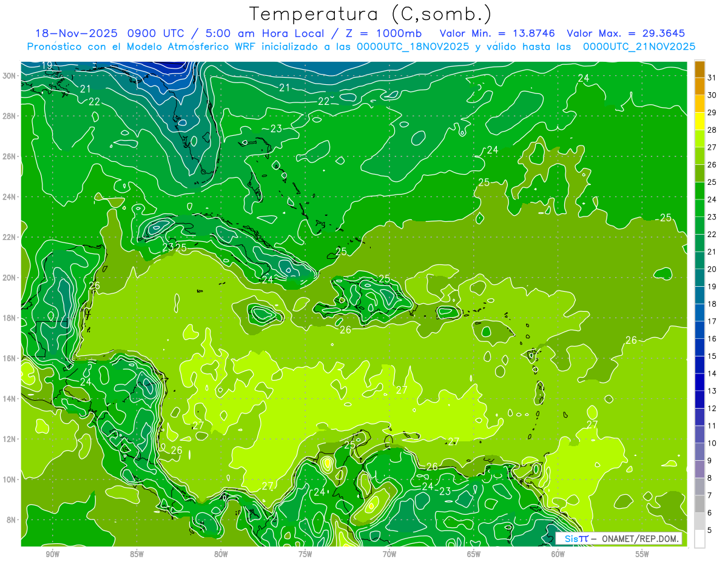Image resolution: width=728 pixels, height=562 pixels.
Task: Click the legend scale value 15
Action: (712, 356)
